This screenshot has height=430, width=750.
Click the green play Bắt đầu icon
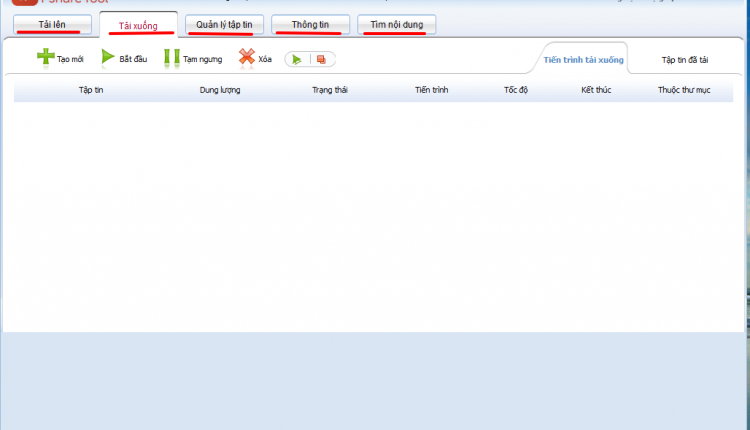coord(108,57)
